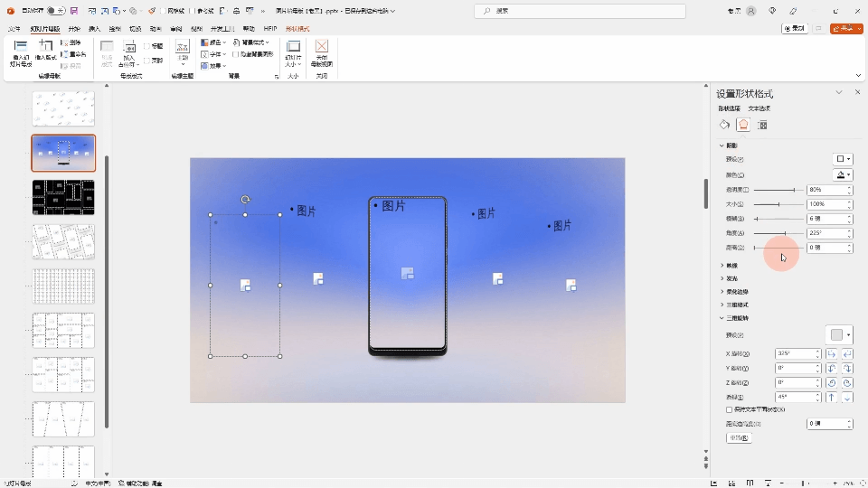Open the shadow color picker
The width and height of the screenshot is (868, 488).
(842, 175)
